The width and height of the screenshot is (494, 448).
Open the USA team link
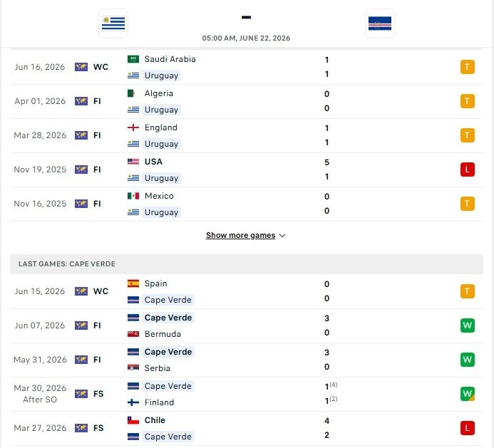(153, 162)
